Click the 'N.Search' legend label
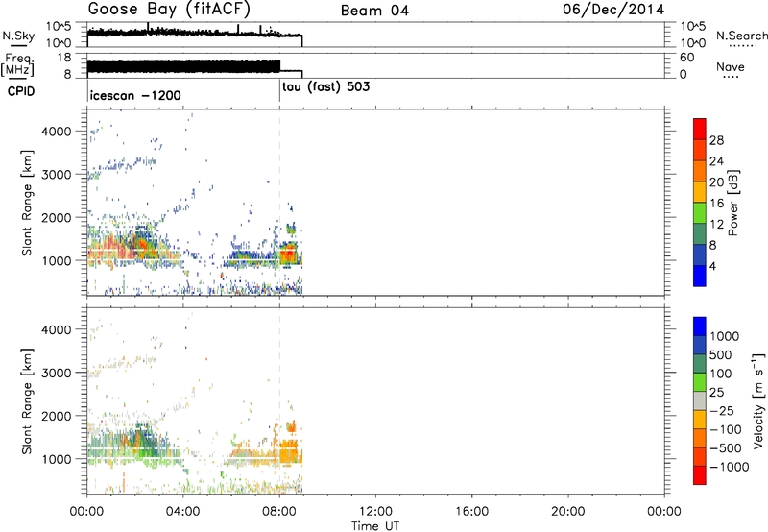768x532 pixels. pos(742,36)
